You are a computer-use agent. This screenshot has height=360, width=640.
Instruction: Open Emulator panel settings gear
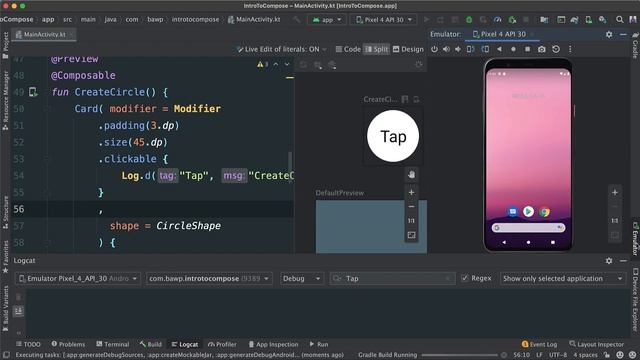coord(609,34)
